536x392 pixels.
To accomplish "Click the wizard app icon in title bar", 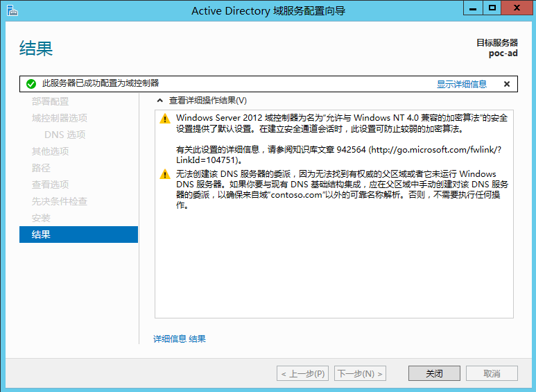I will [12, 10].
